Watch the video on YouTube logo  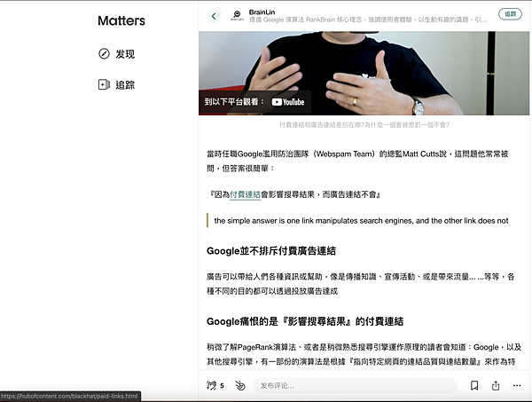(x=288, y=102)
